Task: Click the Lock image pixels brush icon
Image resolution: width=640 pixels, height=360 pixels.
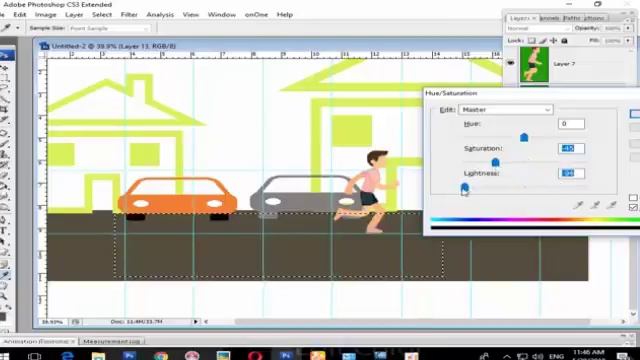Action: click(542, 40)
